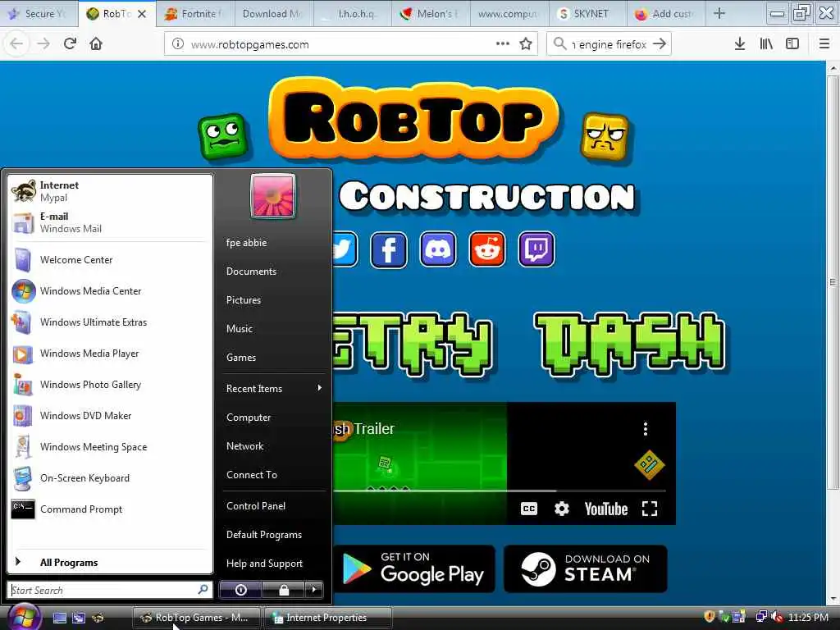Start the On-Screen Keyboard
Image resolution: width=840 pixels, height=630 pixels.
point(110,478)
